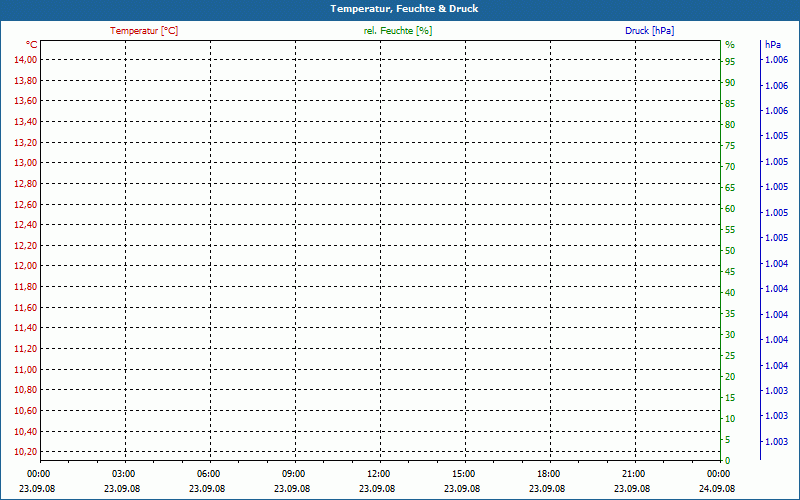The image size is (800, 500).
Task: Select the 12:00 time axis label
Action: point(378,474)
